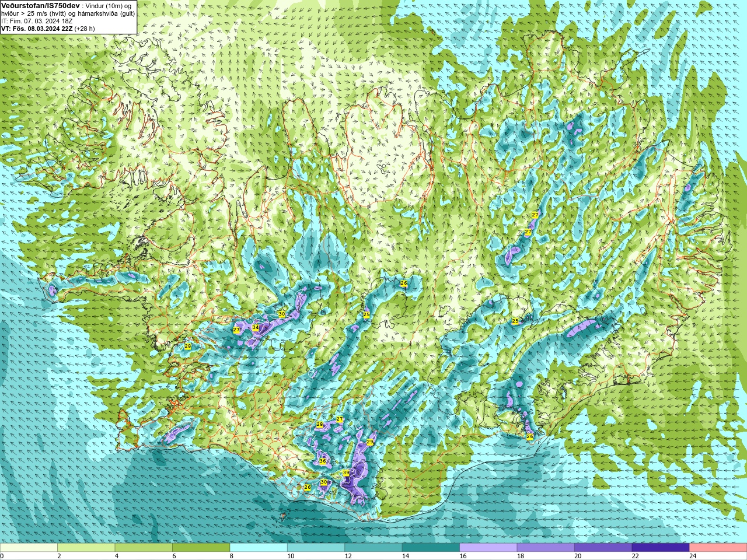Pick the 10–12 m/s turquoise legend swatch

[x=316, y=547]
